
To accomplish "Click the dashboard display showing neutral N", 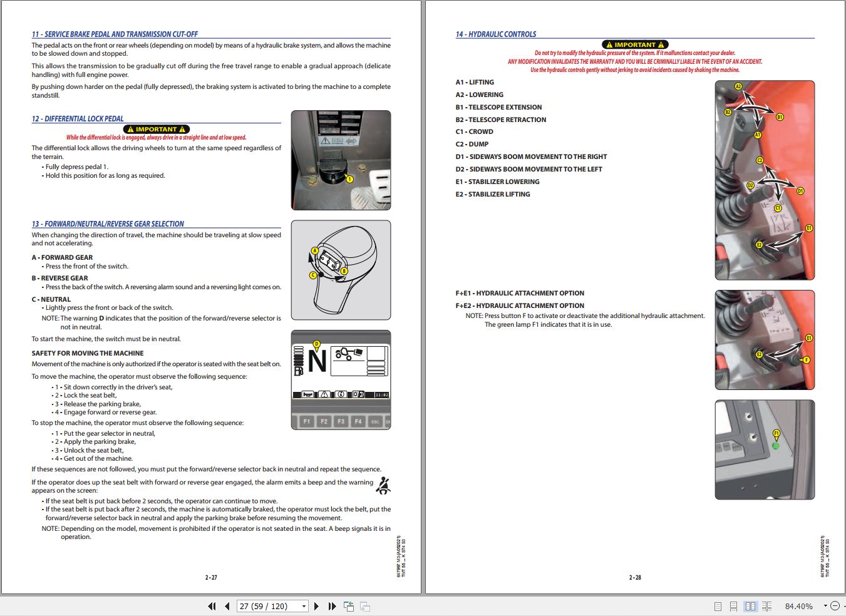I will (x=341, y=379).
